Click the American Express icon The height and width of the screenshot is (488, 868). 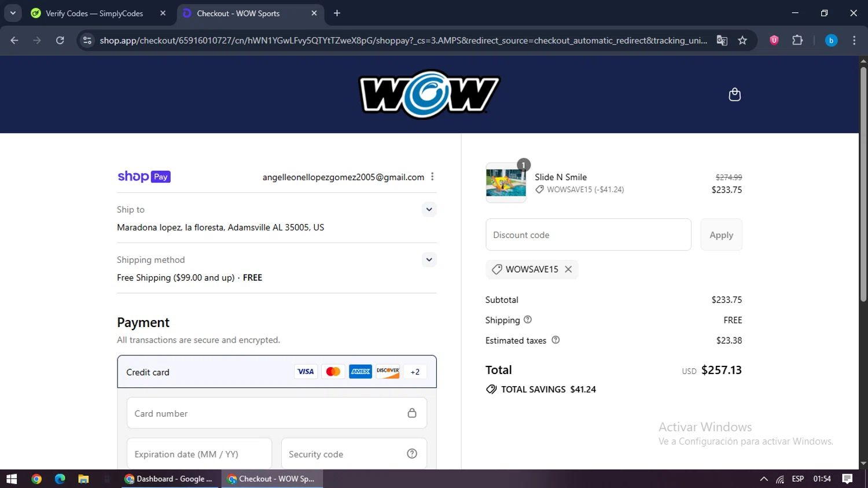[361, 372]
